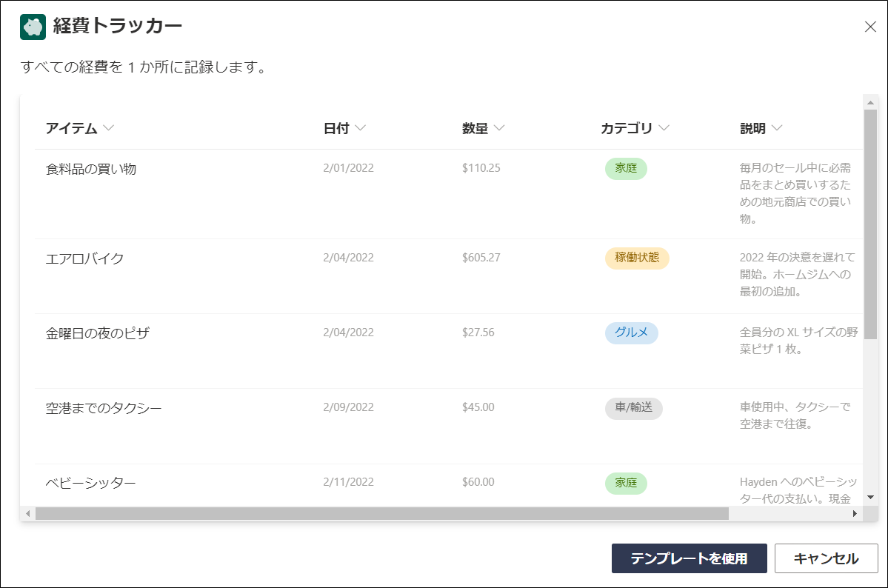
Task: Click the 食料品 description text 毎月のセール中
Action: 795,193
